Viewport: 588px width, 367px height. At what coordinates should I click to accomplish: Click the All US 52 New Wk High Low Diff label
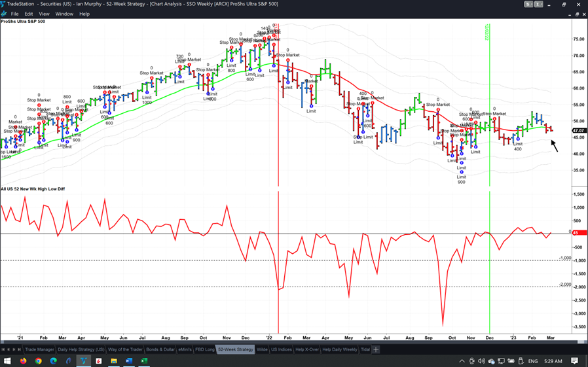[x=33, y=189]
